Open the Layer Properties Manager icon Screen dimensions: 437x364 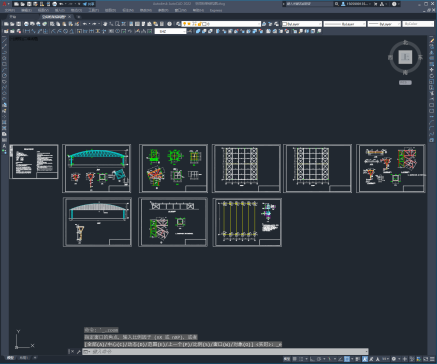tap(178, 24)
